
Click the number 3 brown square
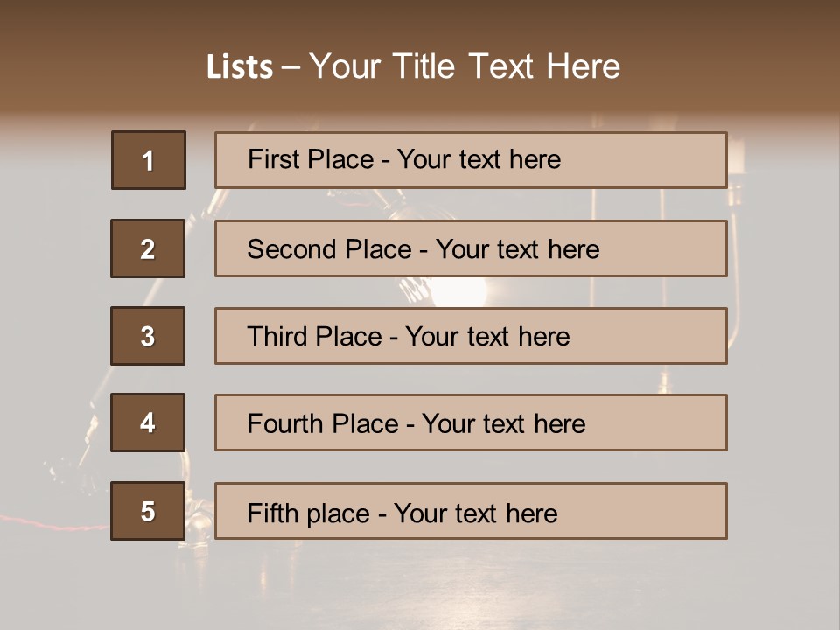point(148,336)
